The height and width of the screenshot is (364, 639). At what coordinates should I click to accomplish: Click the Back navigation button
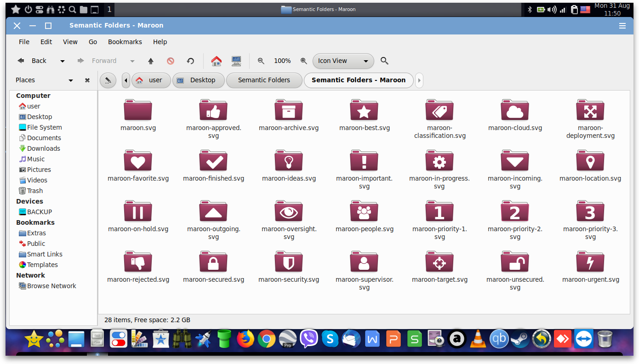click(32, 61)
